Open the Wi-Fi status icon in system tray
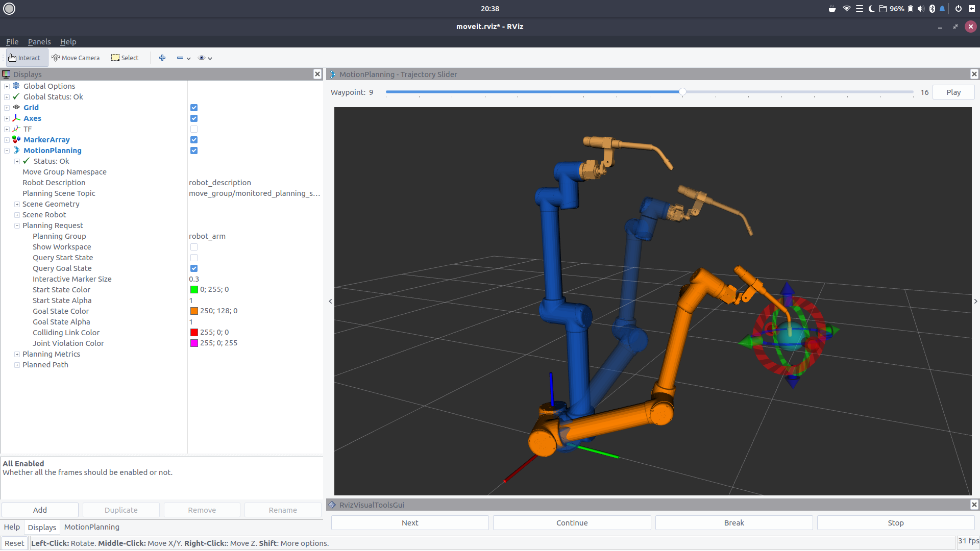The width and height of the screenshot is (980, 551). tap(847, 9)
